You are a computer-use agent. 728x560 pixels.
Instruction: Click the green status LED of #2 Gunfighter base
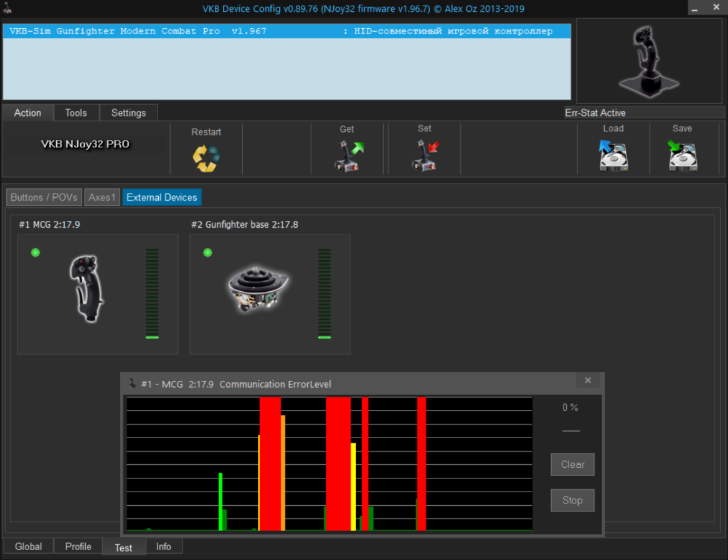tap(207, 253)
